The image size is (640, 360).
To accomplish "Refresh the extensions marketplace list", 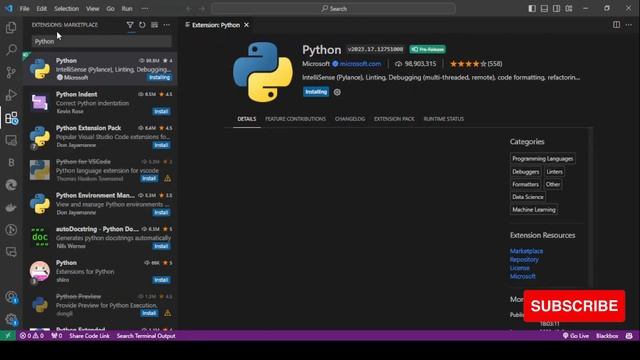I will click(x=142, y=25).
